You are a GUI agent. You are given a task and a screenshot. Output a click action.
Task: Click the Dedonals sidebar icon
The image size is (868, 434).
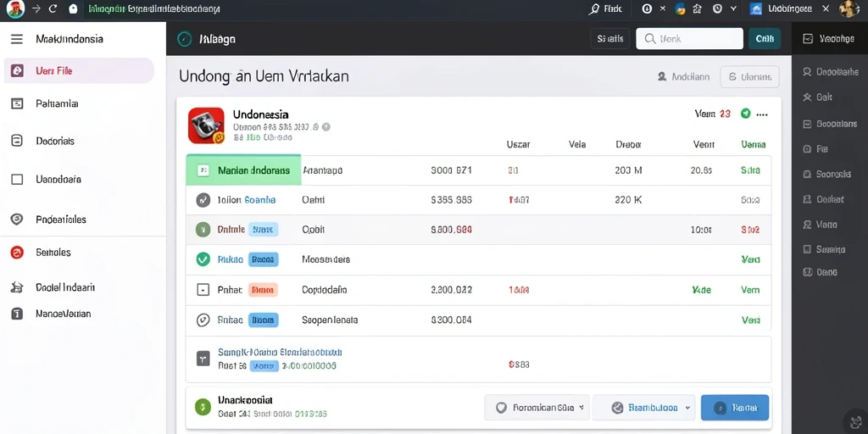(17, 142)
